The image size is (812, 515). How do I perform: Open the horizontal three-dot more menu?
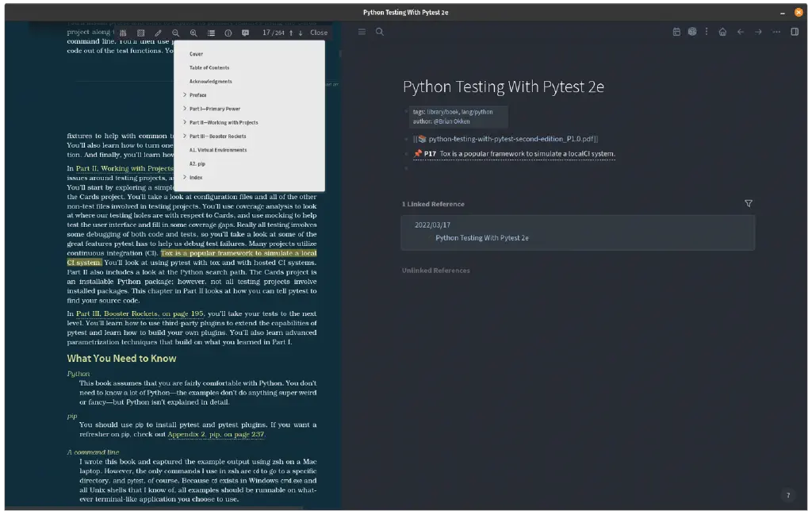click(776, 32)
